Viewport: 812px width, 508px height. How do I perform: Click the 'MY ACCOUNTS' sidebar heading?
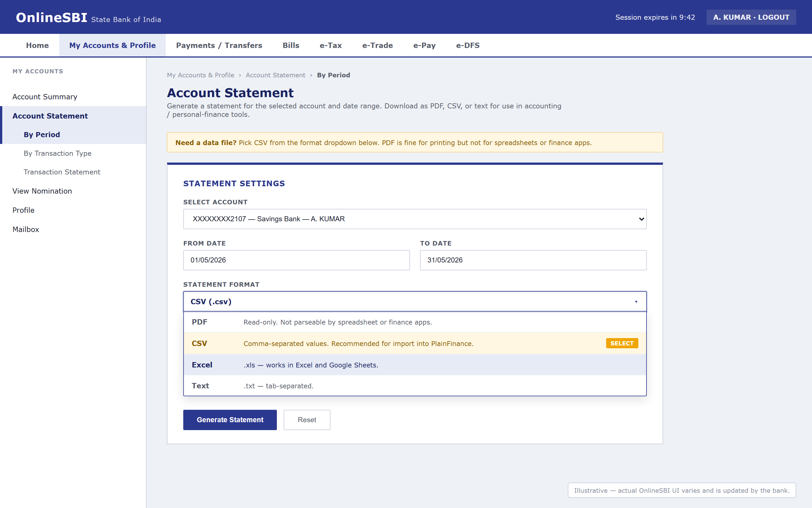coord(37,71)
